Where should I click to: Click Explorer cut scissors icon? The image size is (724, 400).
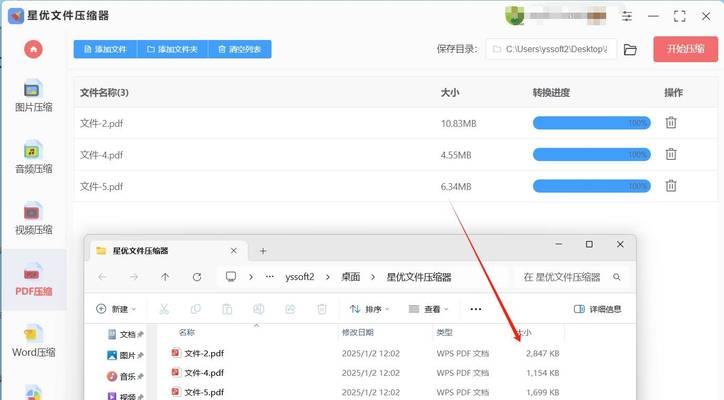click(x=164, y=309)
